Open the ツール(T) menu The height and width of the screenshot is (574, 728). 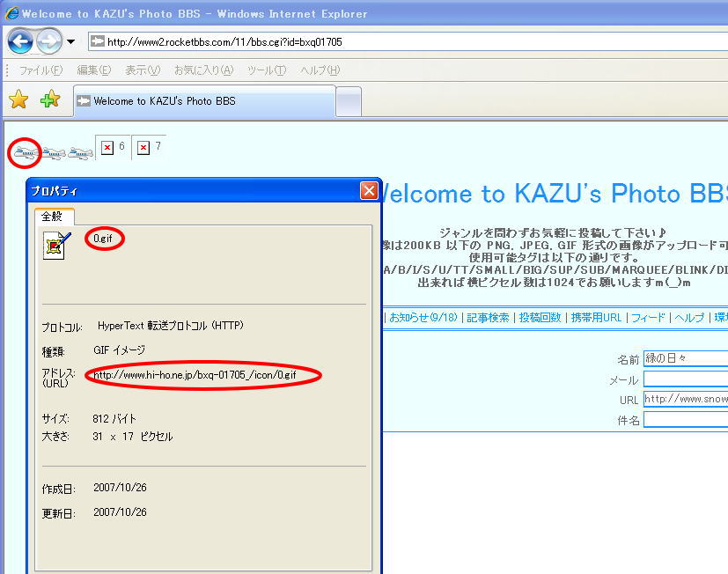266,70
